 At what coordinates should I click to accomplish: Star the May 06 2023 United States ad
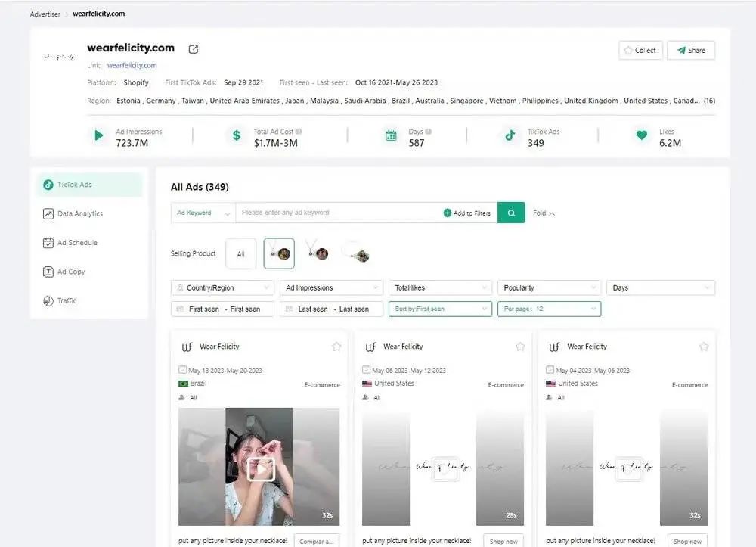[520, 347]
